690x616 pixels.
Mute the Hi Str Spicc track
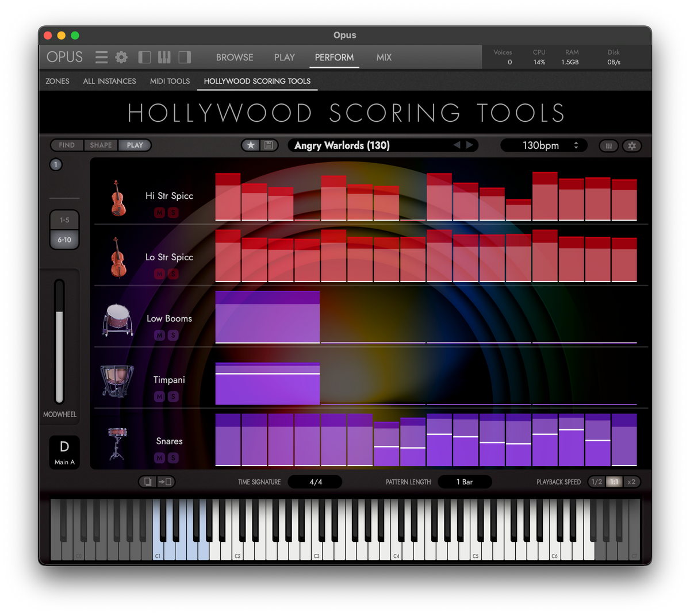tap(159, 213)
